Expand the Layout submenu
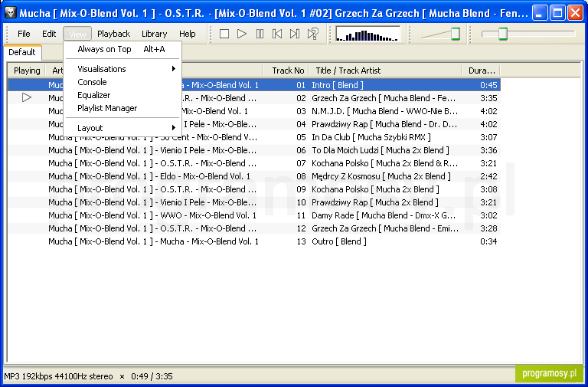Image resolution: width=588 pixels, height=387 pixels. click(x=122, y=128)
